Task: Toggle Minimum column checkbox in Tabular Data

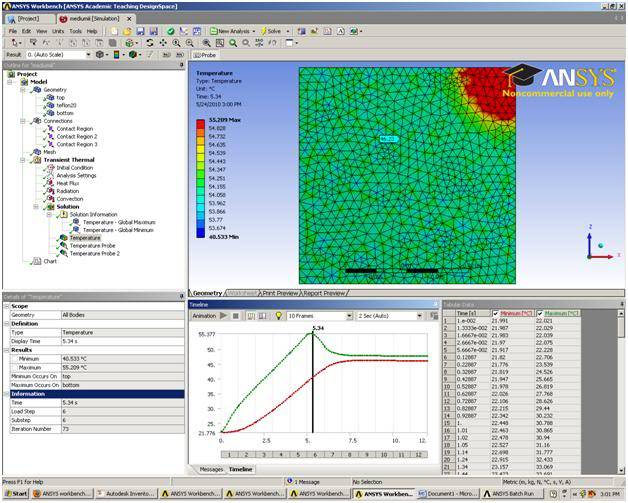Action: point(496,314)
